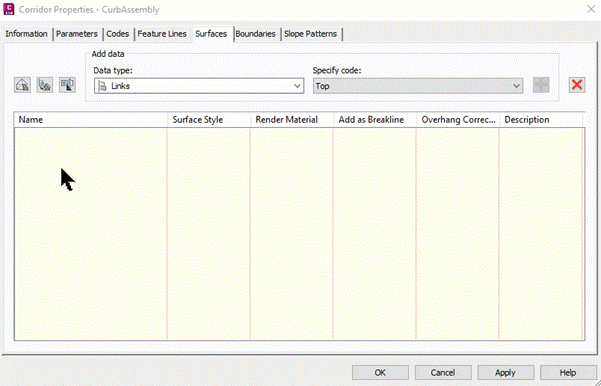Screen dimensions: 601x386
Task: Open the Feature Lines tab
Action: [x=162, y=34]
